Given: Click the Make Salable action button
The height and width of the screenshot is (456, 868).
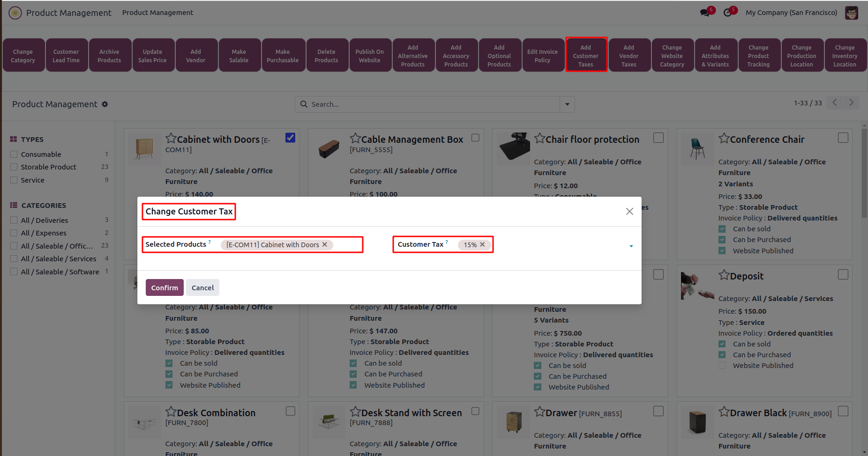Looking at the screenshot, I should 239,56.
